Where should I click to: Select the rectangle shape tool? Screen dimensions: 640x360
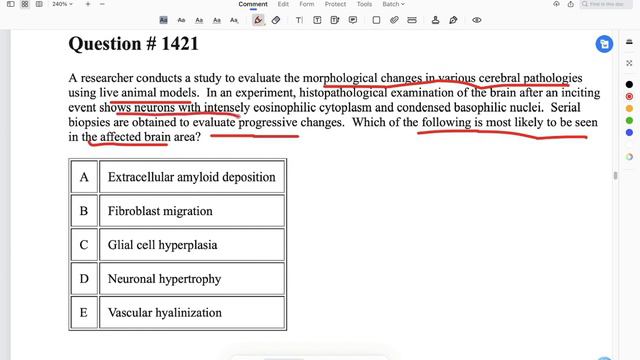point(376,20)
